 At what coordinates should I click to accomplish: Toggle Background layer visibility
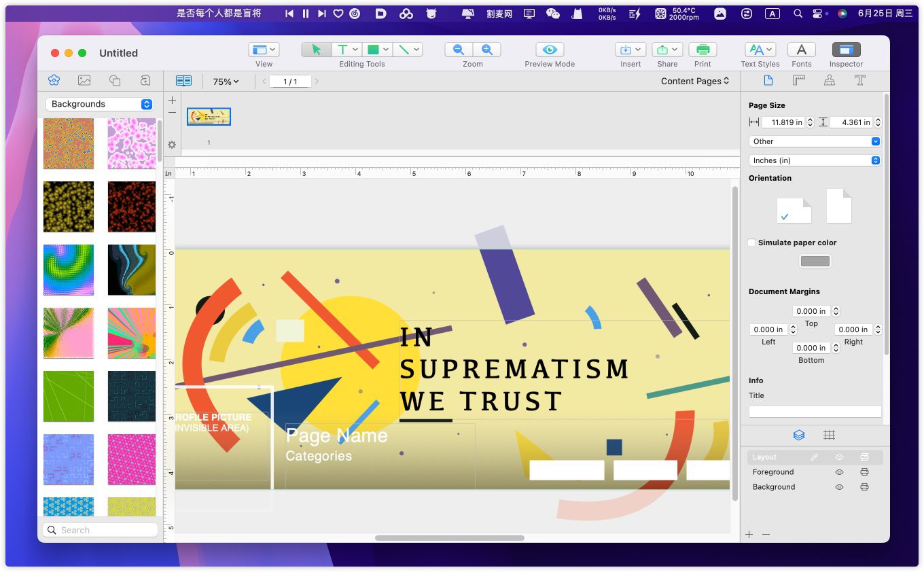(839, 487)
